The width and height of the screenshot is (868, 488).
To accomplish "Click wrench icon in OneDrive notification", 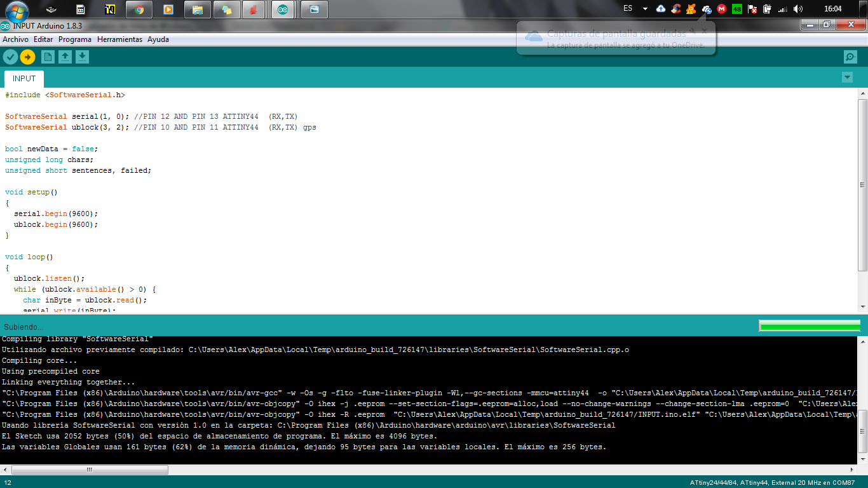I will point(693,30).
